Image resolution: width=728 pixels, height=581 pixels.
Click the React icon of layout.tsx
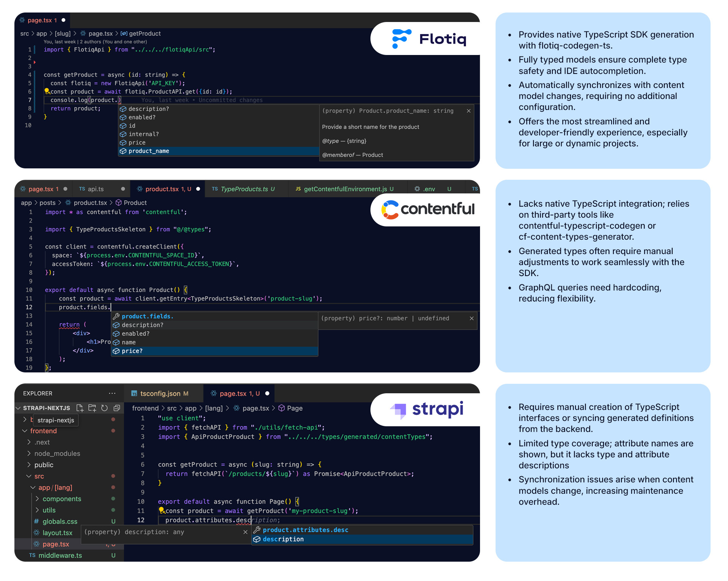(x=36, y=532)
